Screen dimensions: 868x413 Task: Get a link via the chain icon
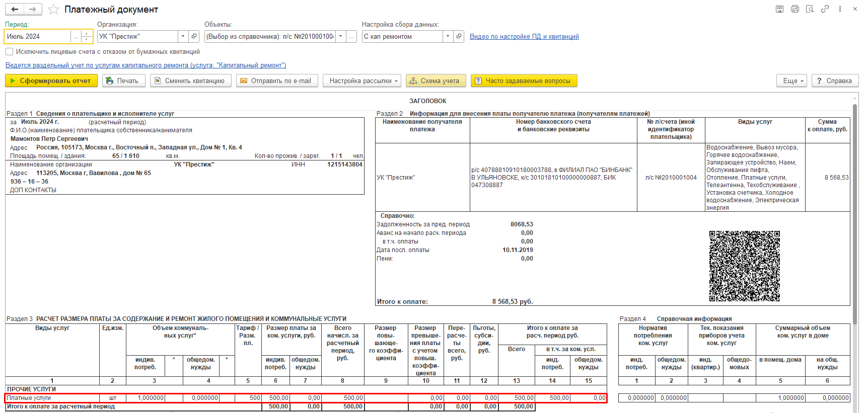pos(825,9)
